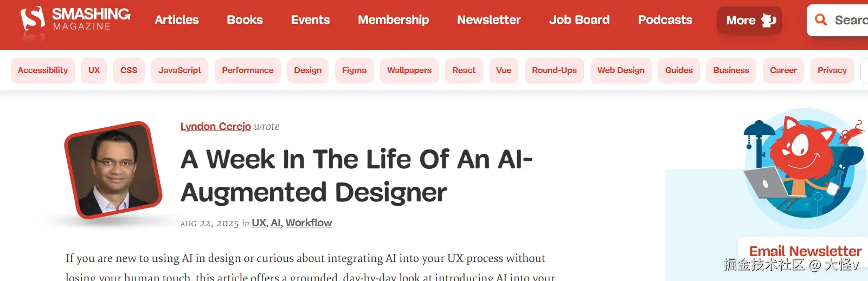This screenshot has height=281, width=868.
Task: Open the Books menu item
Action: pos(245,20)
